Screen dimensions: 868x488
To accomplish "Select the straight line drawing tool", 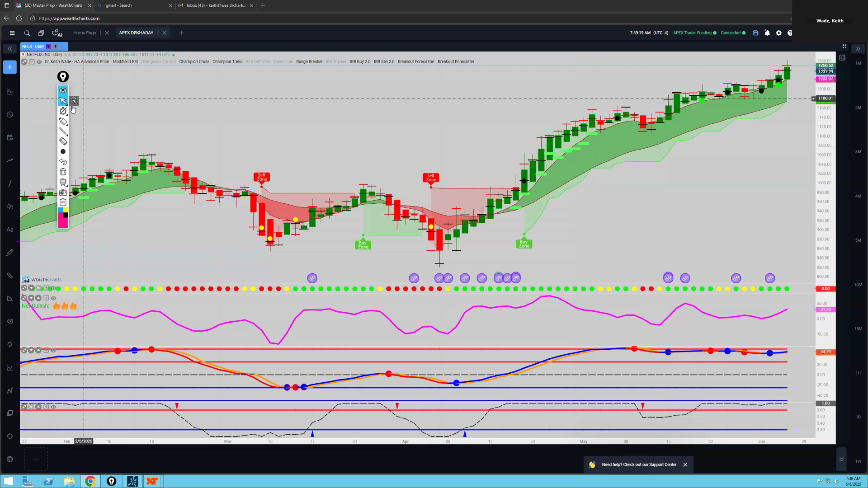I will click(63, 131).
